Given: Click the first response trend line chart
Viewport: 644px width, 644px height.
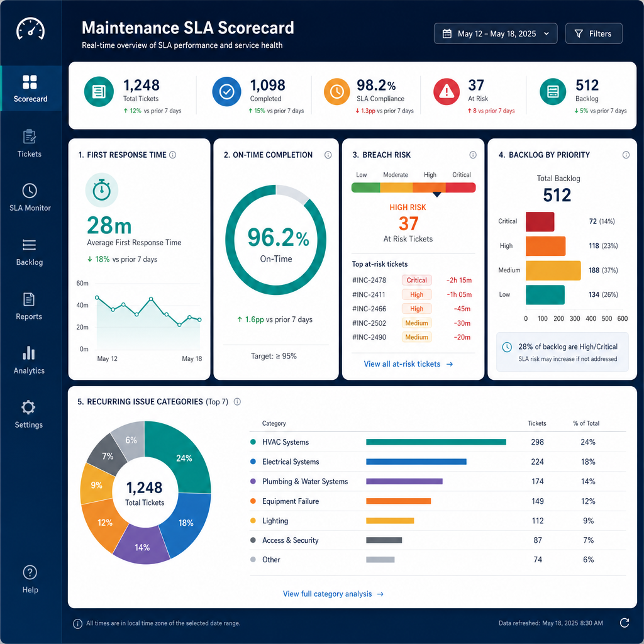Looking at the screenshot, I should click(x=148, y=323).
